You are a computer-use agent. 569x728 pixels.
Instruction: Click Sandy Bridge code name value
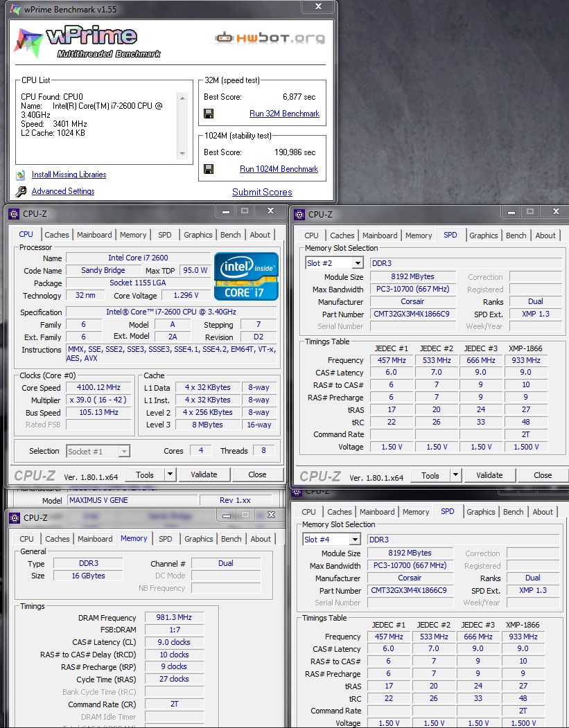coord(103,270)
